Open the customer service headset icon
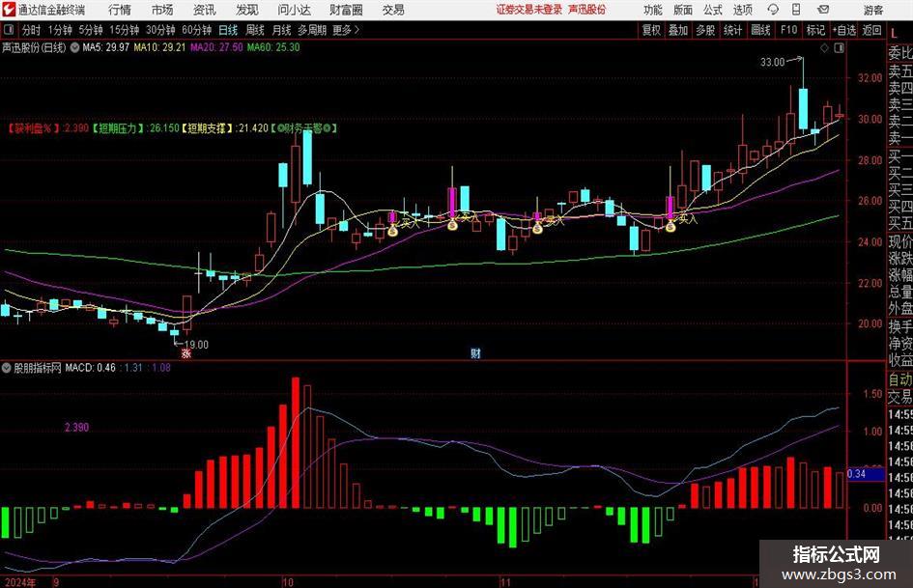The width and height of the screenshot is (913, 588). 773,10
